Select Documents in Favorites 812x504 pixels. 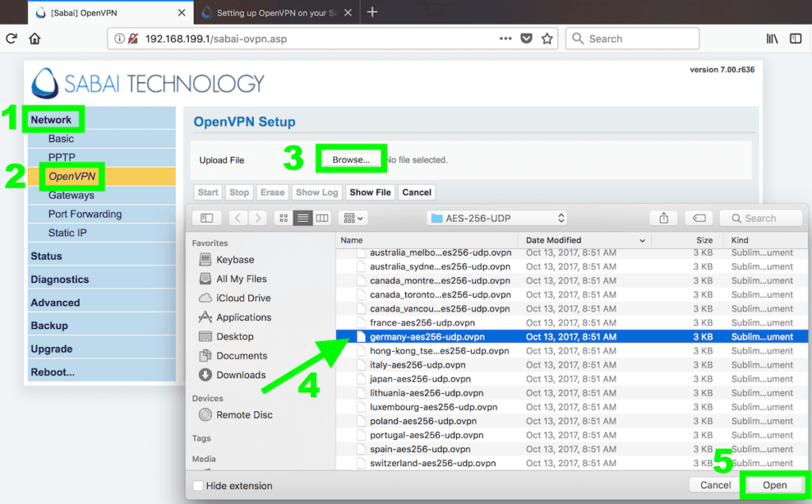point(241,355)
